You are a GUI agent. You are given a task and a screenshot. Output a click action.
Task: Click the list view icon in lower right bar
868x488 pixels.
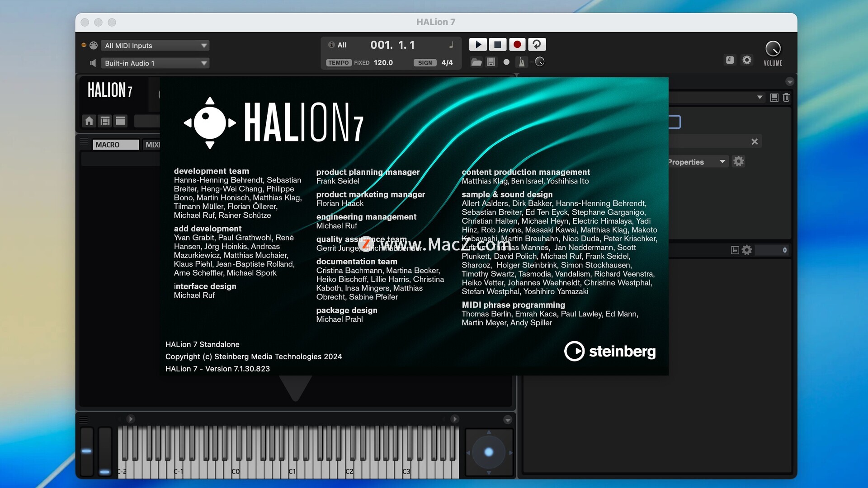(x=735, y=250)
